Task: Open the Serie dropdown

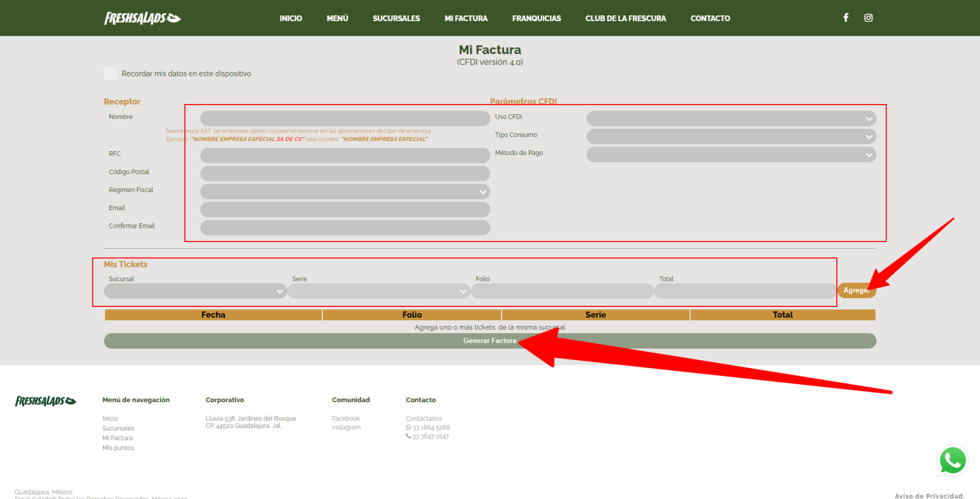Action: click(x=378, y=291)
